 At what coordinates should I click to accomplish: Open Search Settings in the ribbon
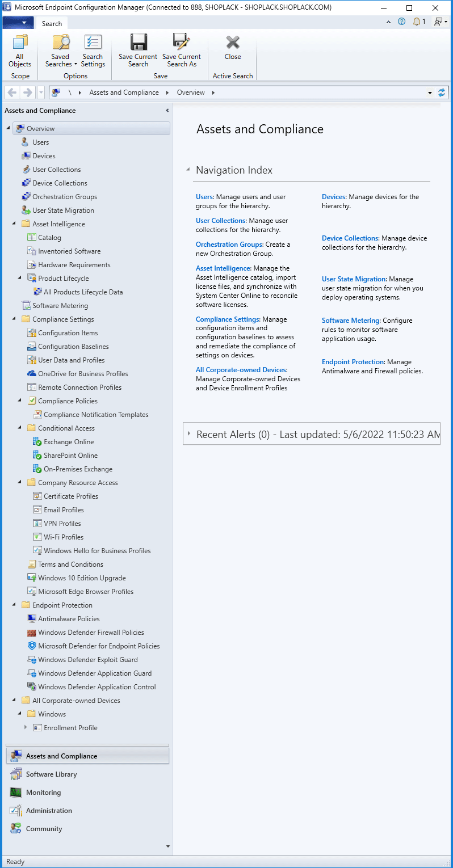[x=93, y=52]
